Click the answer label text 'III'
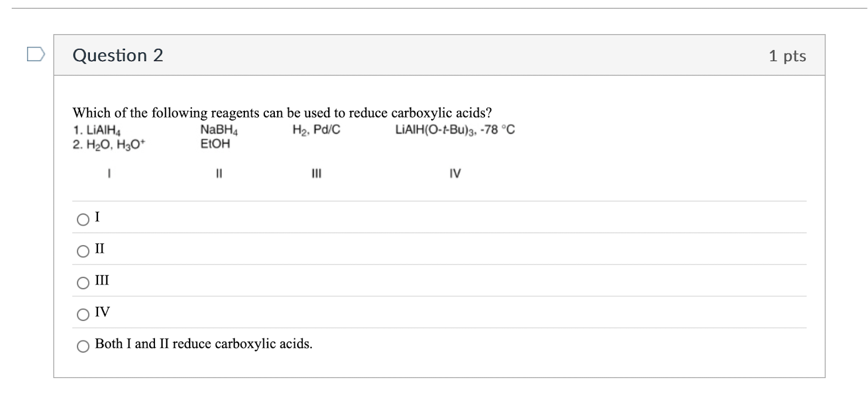The width and height of the screenshot is (868, 395). tap(100, 282)
